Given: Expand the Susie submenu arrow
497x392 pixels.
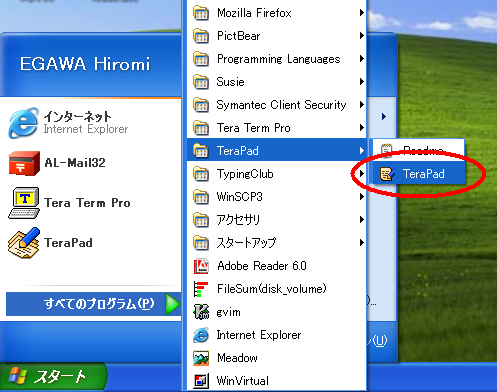Looking at the screenshot, I should pyautogui.click(x=362, y=82).
